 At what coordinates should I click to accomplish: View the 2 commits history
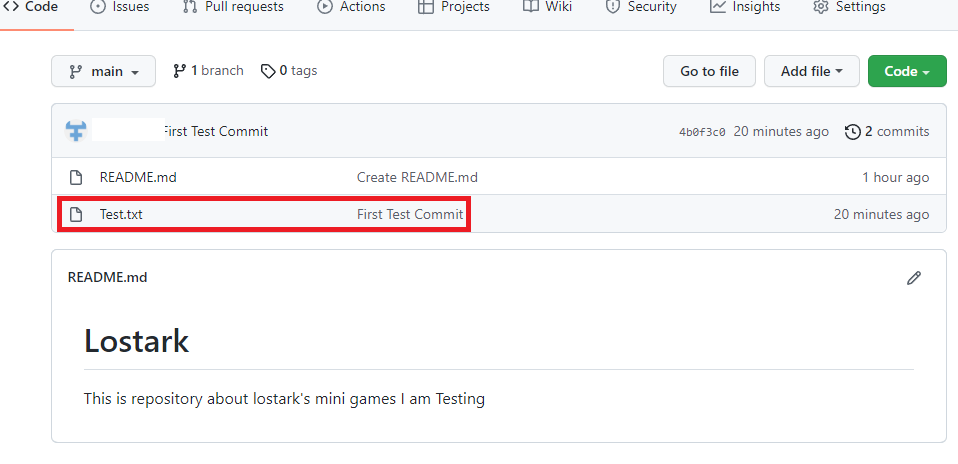point(887,131)
